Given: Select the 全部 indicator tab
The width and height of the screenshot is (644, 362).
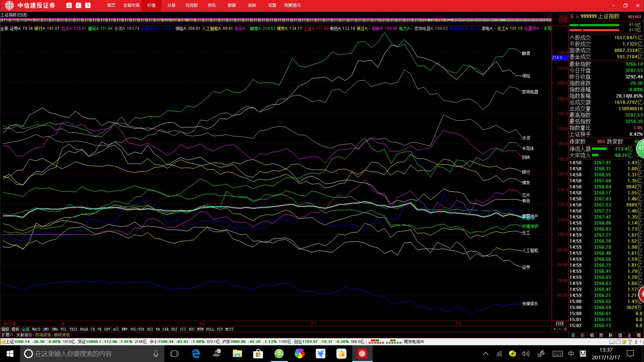Looking at the screenshot, I should 25,329.
